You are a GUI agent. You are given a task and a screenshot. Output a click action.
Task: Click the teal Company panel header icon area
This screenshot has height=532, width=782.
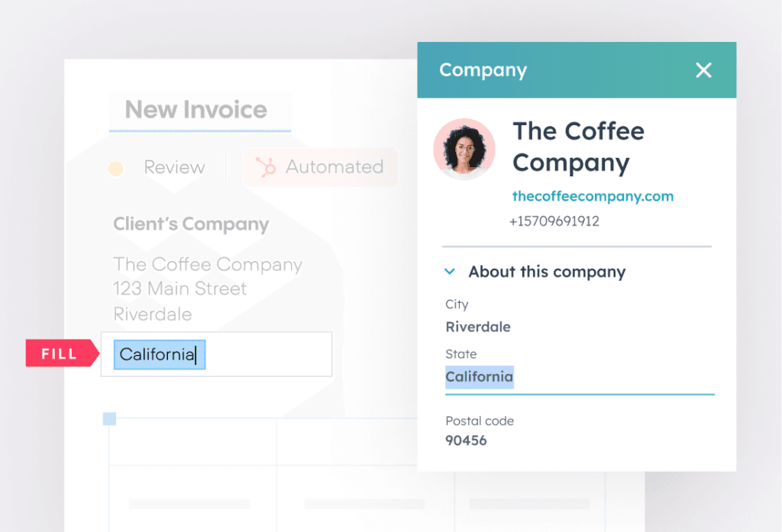483,69
